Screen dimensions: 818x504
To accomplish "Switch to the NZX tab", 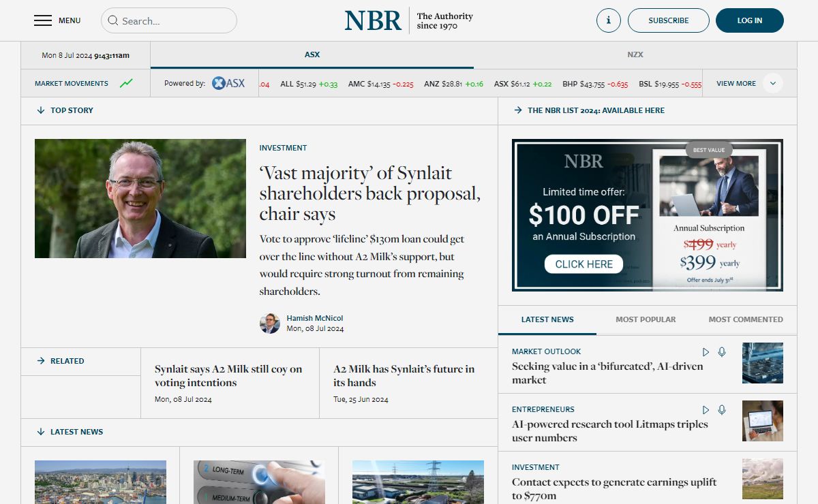I will (635, 54).
